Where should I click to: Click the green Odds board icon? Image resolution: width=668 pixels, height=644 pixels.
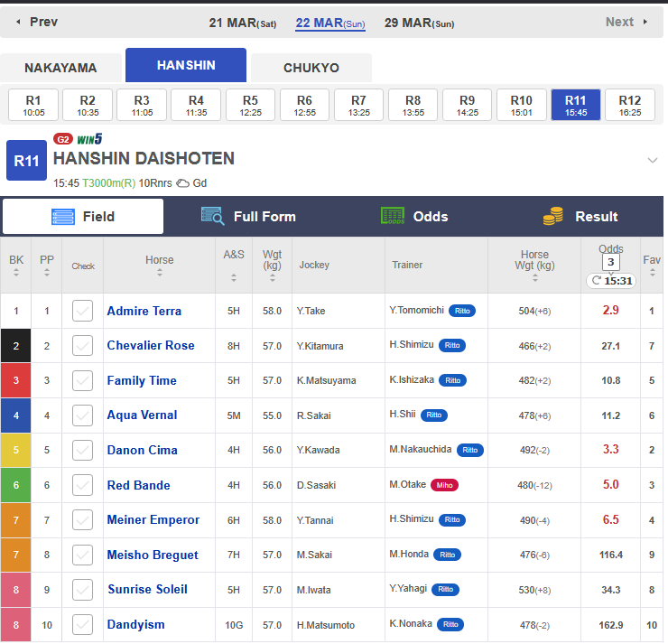(393, 216)
